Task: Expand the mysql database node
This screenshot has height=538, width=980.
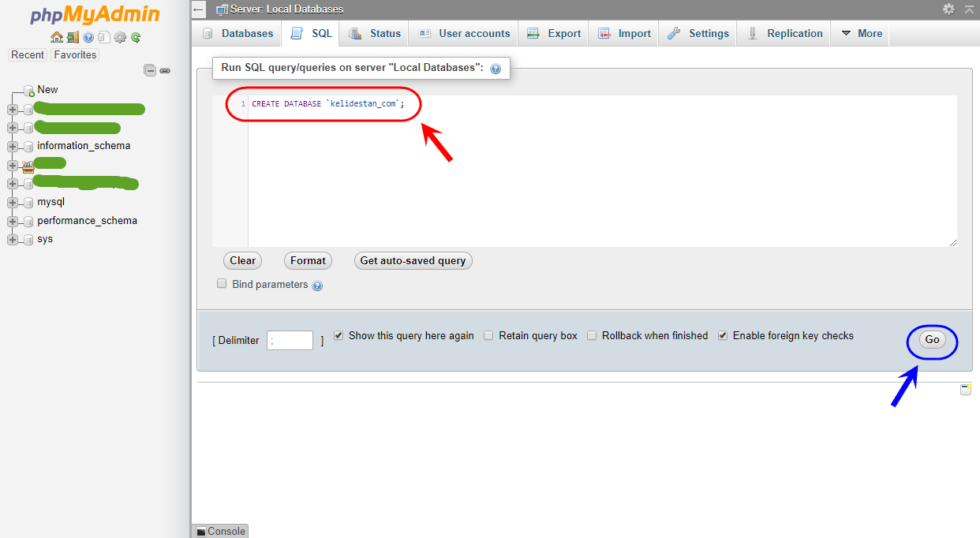Action: click(13, 203)
